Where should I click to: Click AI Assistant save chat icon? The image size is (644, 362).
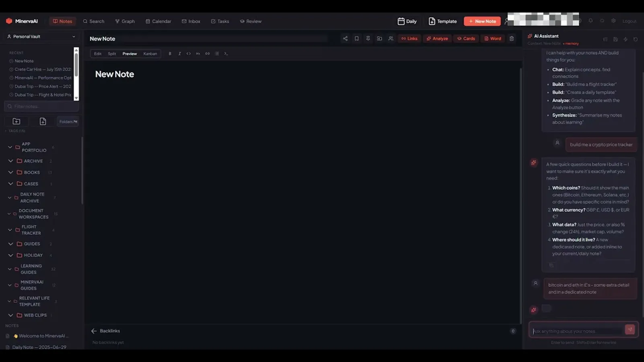tap(615, 39)
